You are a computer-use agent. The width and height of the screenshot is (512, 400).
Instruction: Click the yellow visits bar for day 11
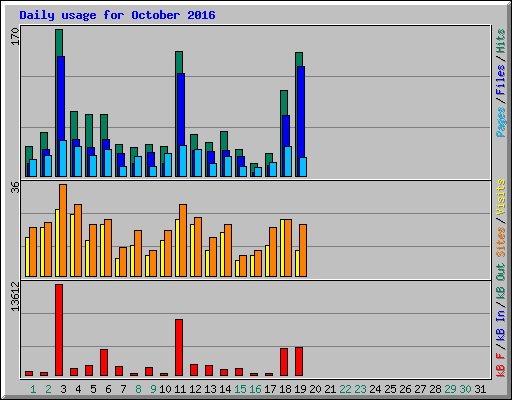[x=177, y=248]
